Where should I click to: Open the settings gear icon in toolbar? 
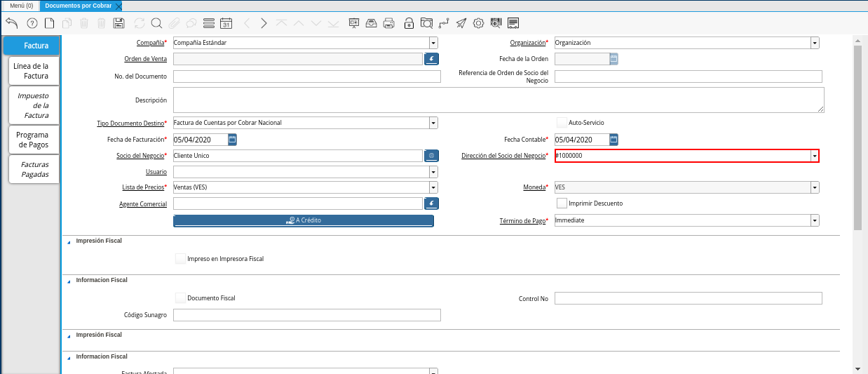pos(478,23)
